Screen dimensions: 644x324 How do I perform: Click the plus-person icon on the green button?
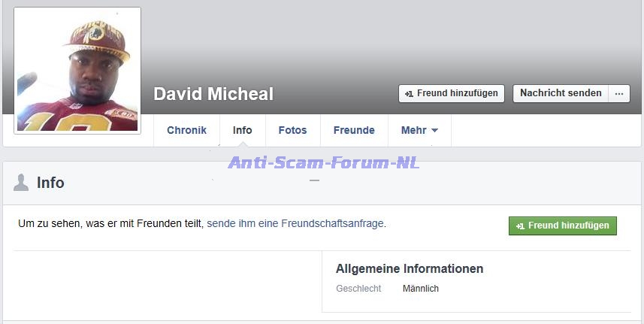[x=520, y=226]
